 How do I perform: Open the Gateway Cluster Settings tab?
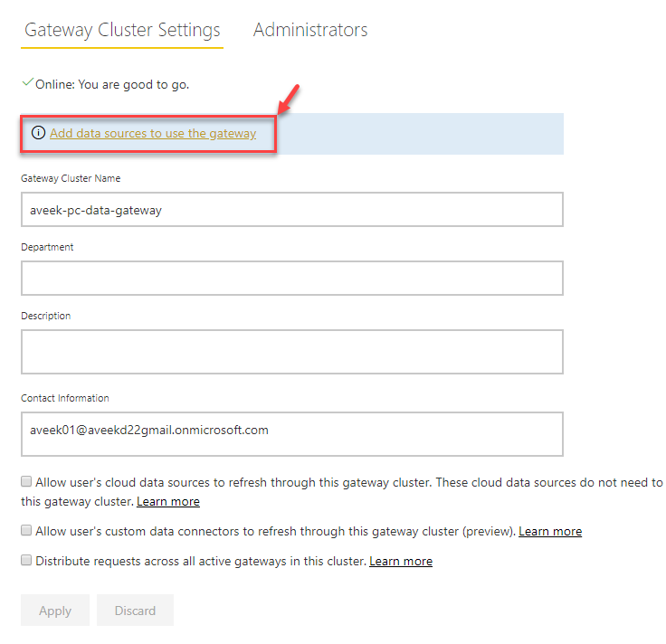pyautogui.click(x=122, y=30)
